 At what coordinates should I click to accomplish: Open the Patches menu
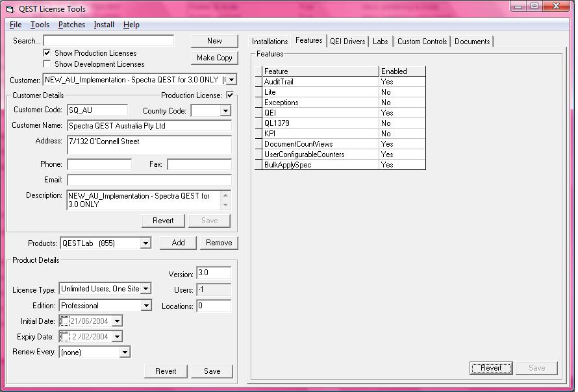[x=71, y=25]
